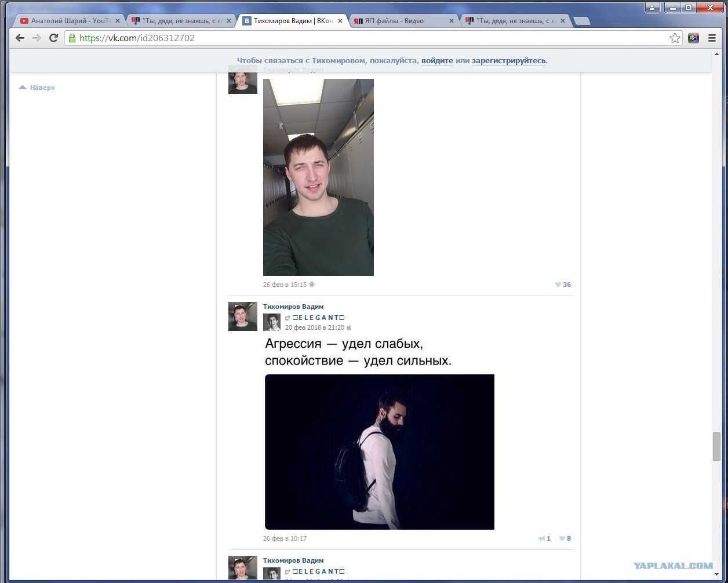Open the Chrome hamburger menu
The width and height of the screenshot is (728, 583).
point(712,38)
